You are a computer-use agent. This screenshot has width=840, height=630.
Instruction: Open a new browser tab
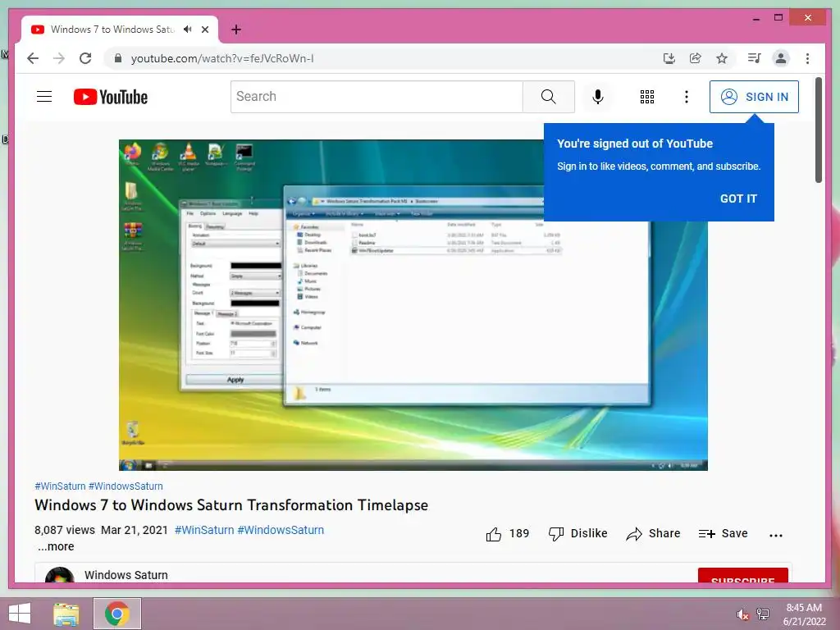(236, 30)
